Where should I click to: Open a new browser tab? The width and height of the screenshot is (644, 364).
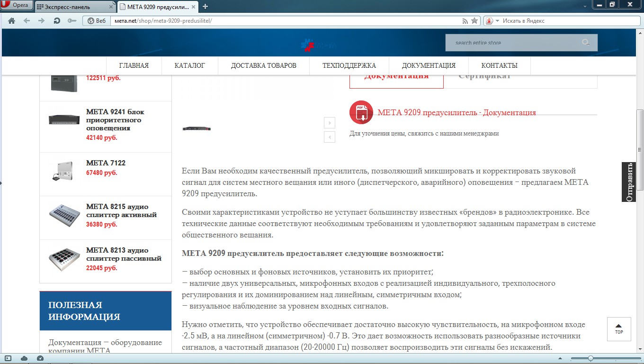point(205,7)
